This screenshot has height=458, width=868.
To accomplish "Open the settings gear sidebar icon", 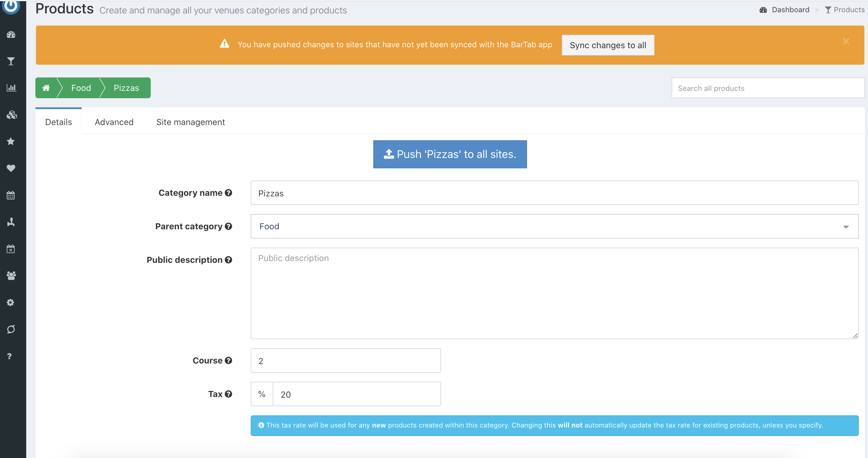I will click(11, 302).
